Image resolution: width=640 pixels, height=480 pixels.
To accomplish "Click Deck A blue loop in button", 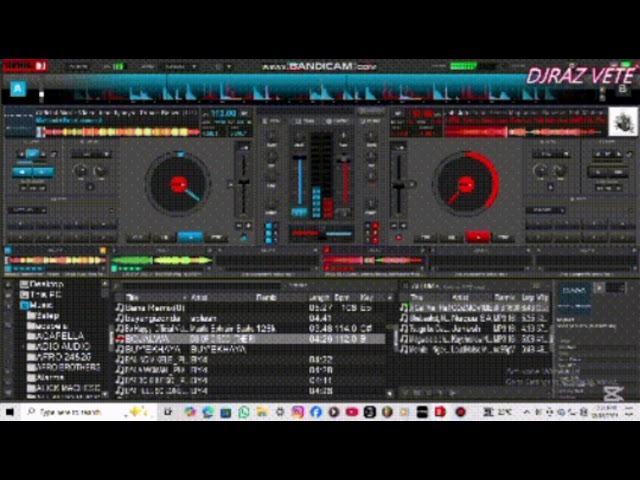I will pos(22,172).
